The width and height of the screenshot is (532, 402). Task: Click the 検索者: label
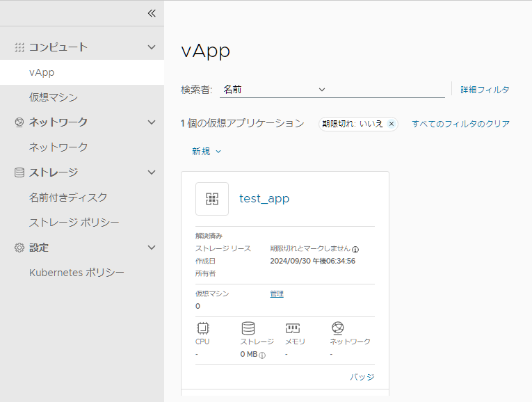tap(196, 90)
